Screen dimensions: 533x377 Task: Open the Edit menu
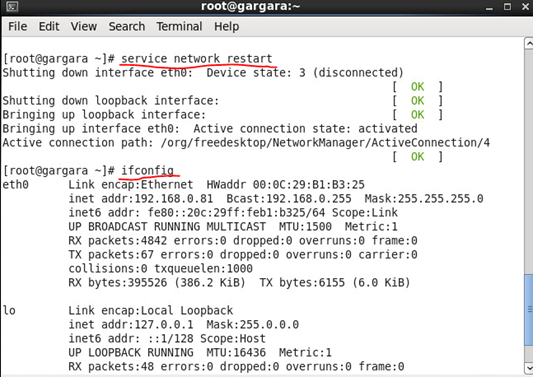[x=49, y=27]
